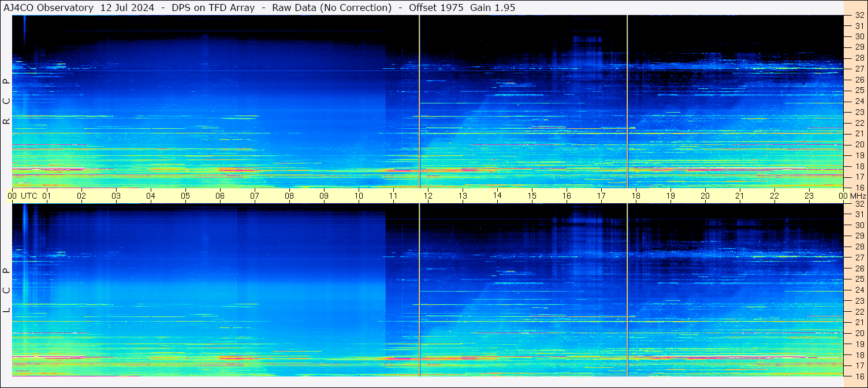Click the RCP polarization axis label
This screenshot has width=868, height=388.
6,101
